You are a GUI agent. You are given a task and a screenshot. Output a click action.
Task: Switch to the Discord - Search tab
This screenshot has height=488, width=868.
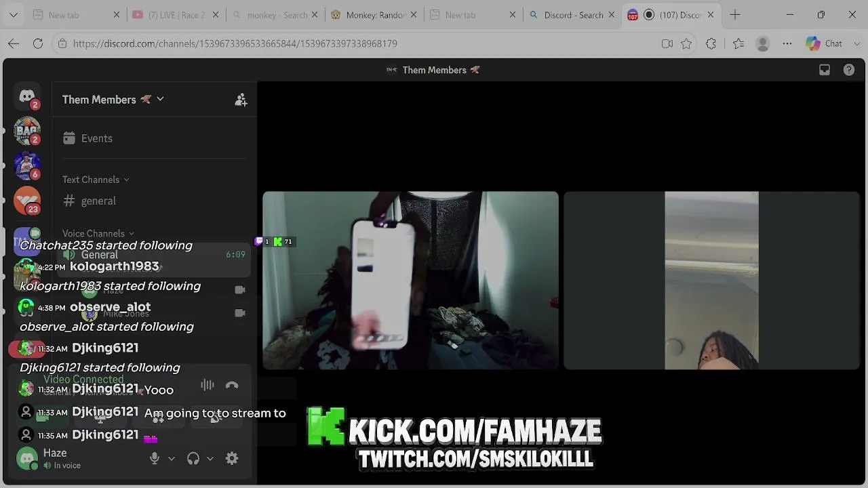click(571, 15)
